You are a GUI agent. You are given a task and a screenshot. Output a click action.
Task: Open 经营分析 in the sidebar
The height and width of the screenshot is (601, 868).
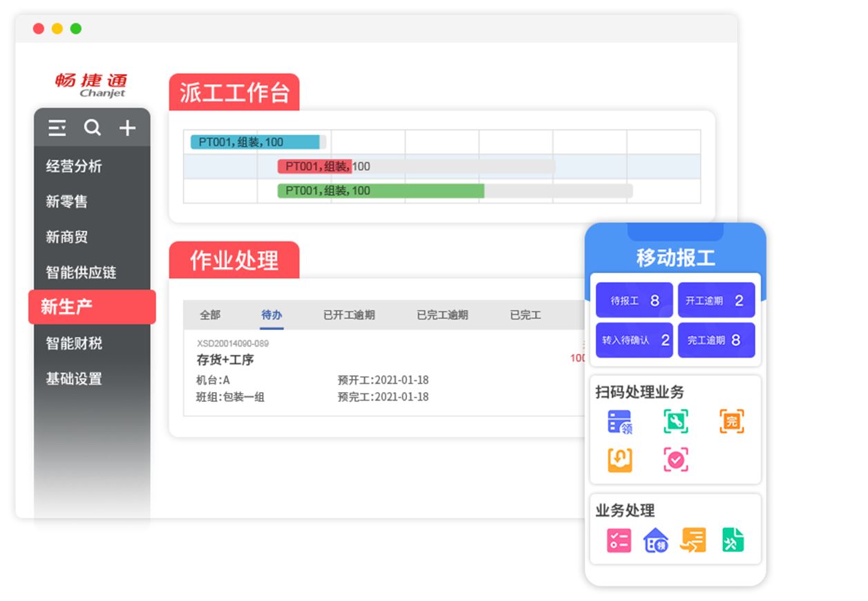pyautogui.click(x=74, y=166)
